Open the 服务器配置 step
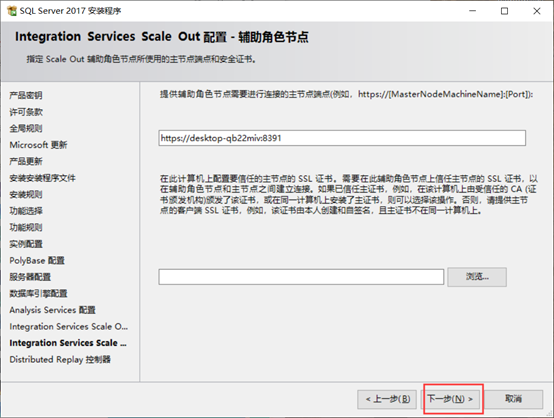The image size is (554, 418). click(x=30, y=277)
